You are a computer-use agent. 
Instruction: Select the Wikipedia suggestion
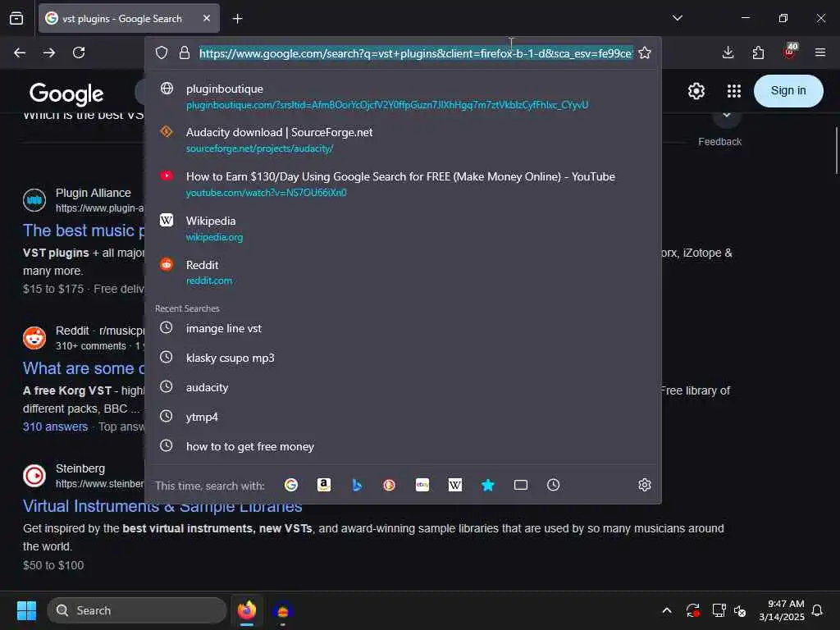click(403, 228)
